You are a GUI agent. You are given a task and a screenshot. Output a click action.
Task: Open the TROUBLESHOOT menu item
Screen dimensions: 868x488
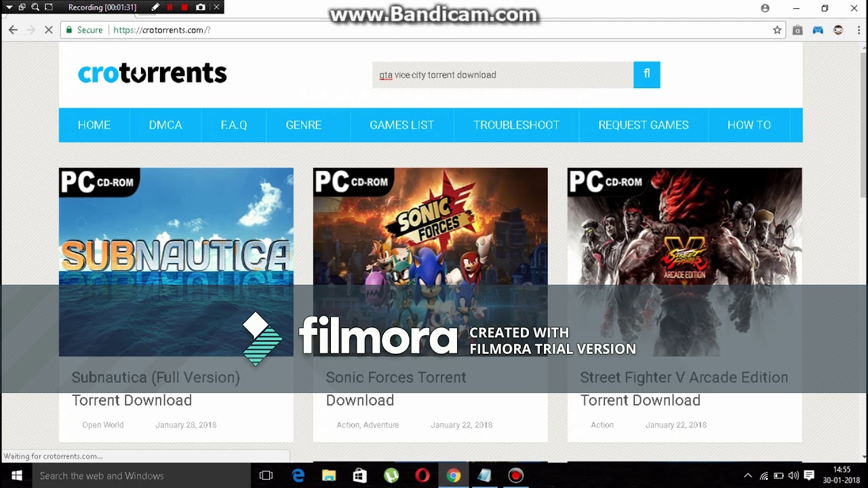(x=517, y=125)
